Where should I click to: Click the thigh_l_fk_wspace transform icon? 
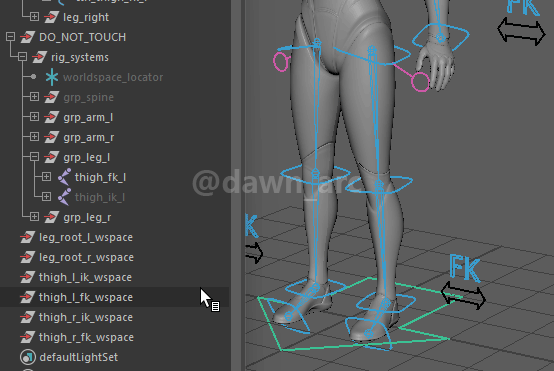28,297
